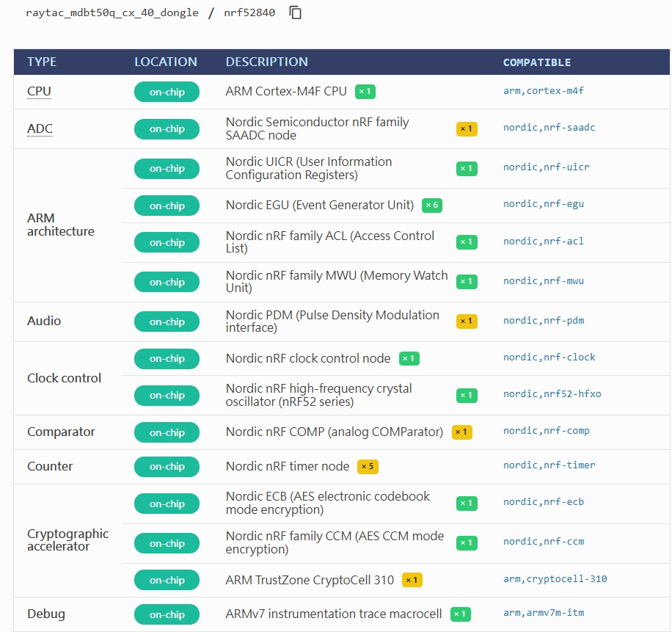Open the arm,cortex-m4f compatible link
The height and width of the screenshot is (632, 672).
pyautogui.click(x=543, y=91)
